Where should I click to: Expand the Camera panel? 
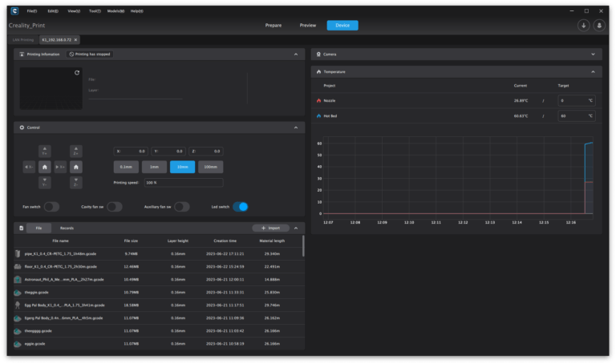click(x=593, y=55)
